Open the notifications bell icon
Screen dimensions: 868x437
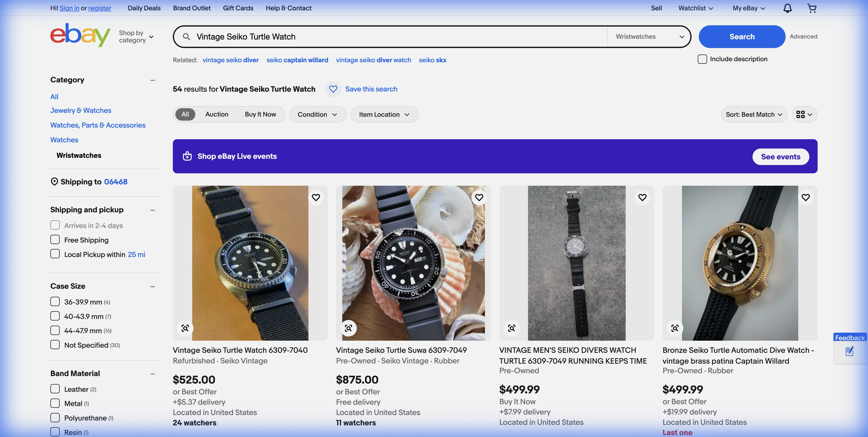click(x=787, y=8)
